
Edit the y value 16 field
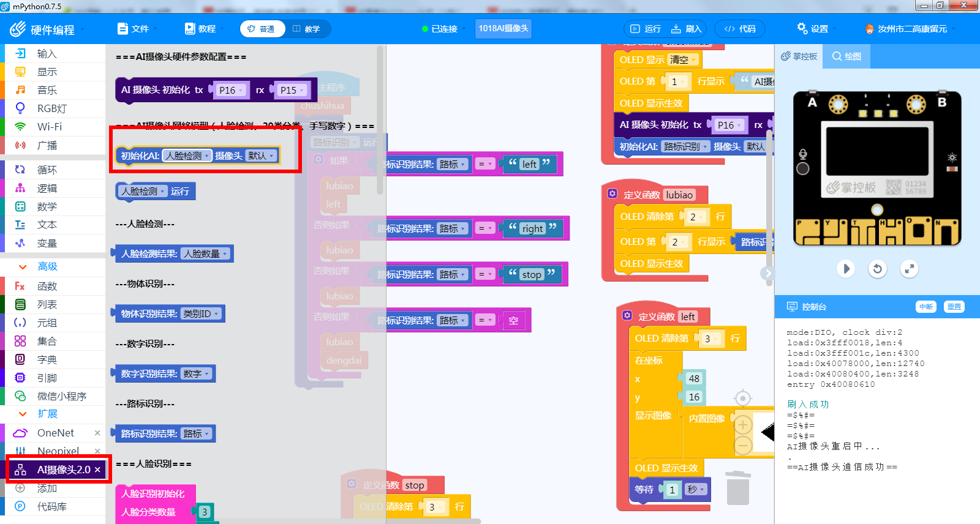pyautogui.click(x=694, y=397)
